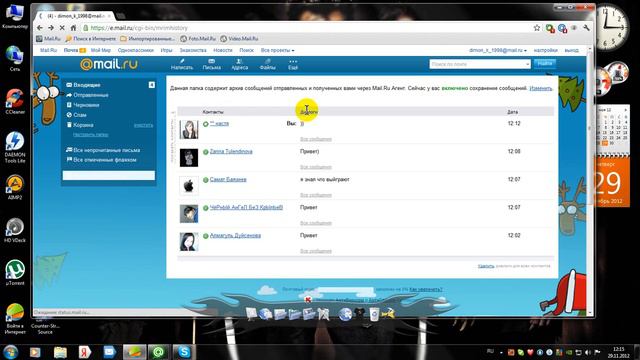This screenshot has width=640, height=360.
Task: Open the Chrome wrench menu
Action: (586, 28)
